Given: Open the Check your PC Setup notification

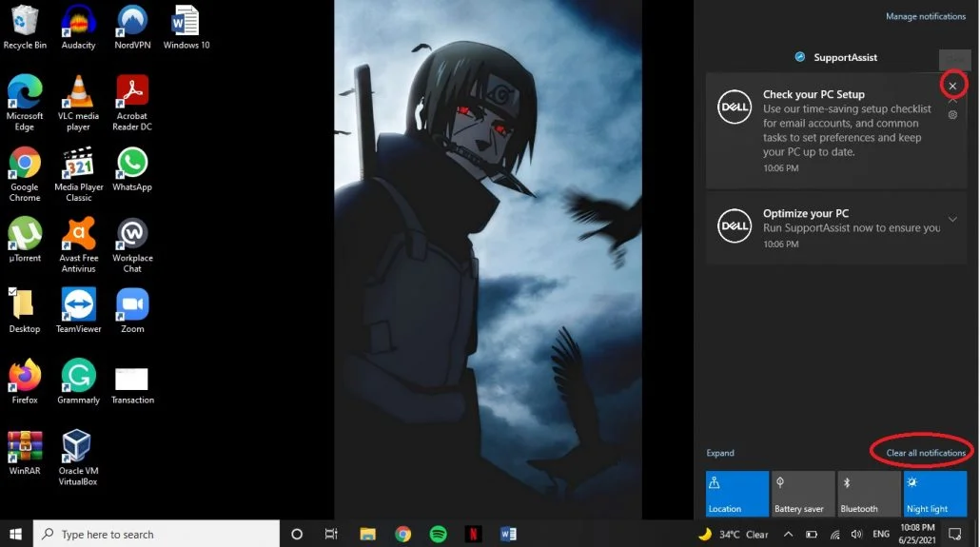Looking at the screenshot, I should tap(836, 130).
